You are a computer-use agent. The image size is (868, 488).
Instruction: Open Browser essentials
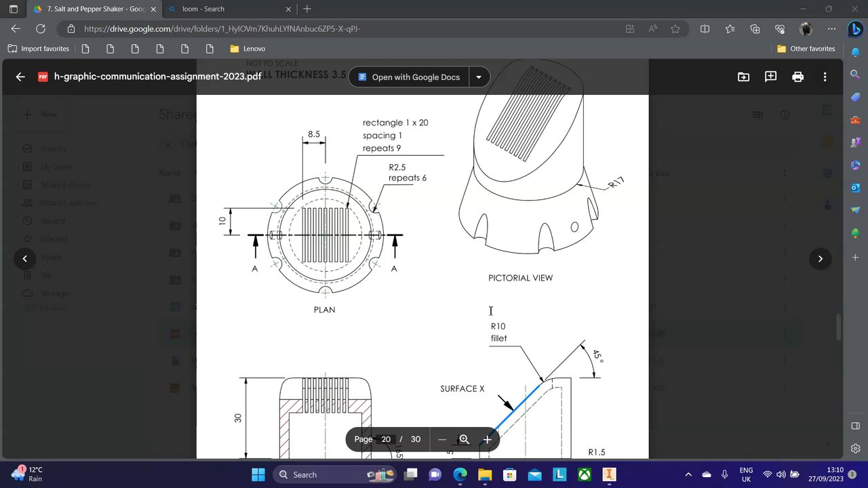click(780, 28)
